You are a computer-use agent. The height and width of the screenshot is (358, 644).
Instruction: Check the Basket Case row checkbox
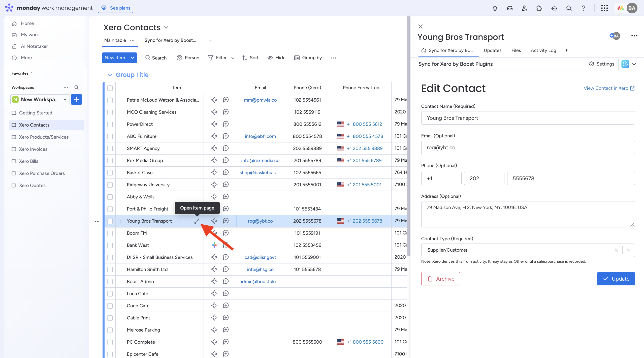[110, 173]
